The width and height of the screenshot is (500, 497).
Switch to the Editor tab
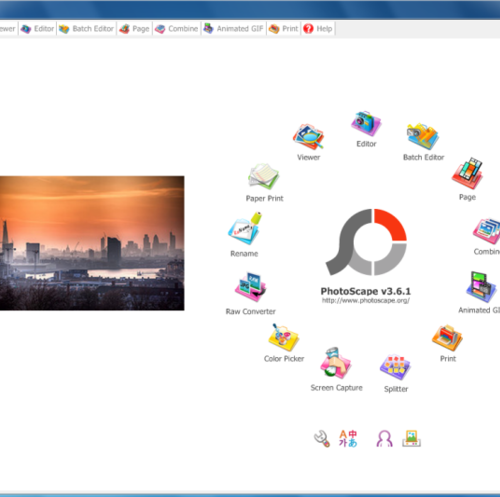pyautogui.click(x=37, y=29)
